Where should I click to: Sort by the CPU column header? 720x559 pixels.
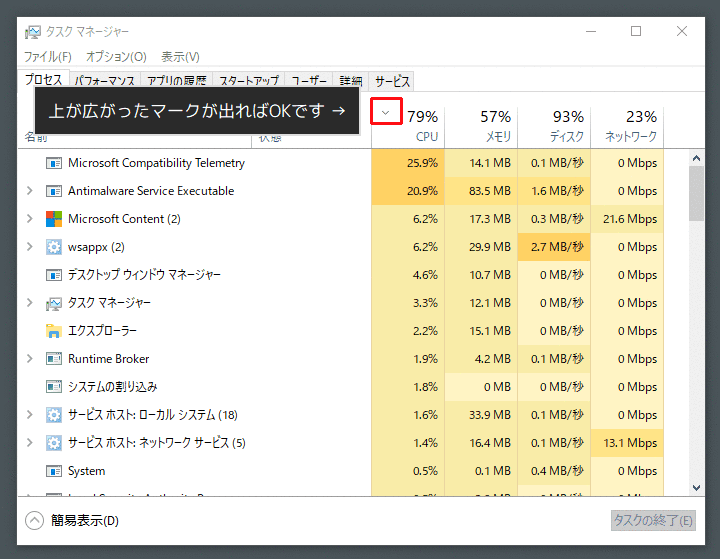[x=421, y=126]
